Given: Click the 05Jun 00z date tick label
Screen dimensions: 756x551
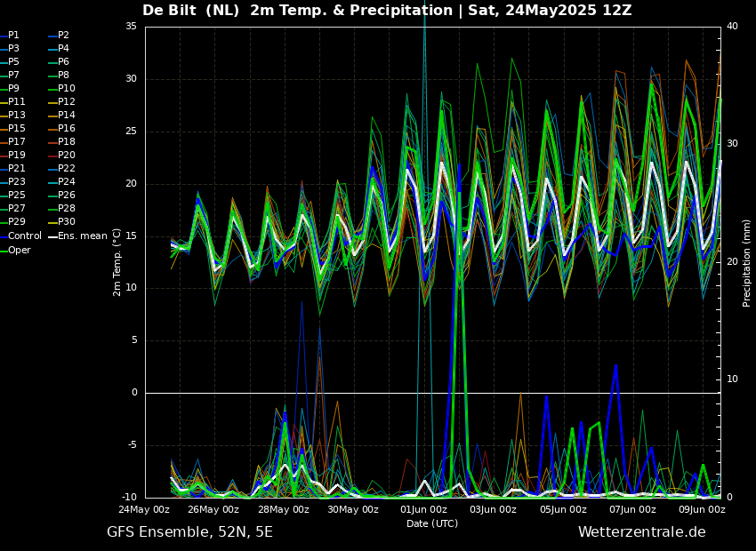Looking at the screenshot, I should coord(563,510).
